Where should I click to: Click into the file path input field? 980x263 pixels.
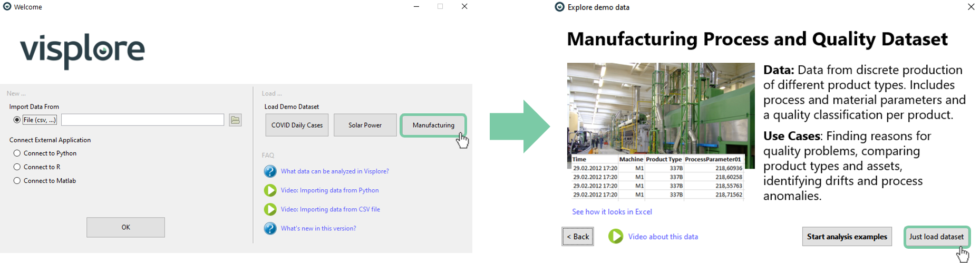142,120
